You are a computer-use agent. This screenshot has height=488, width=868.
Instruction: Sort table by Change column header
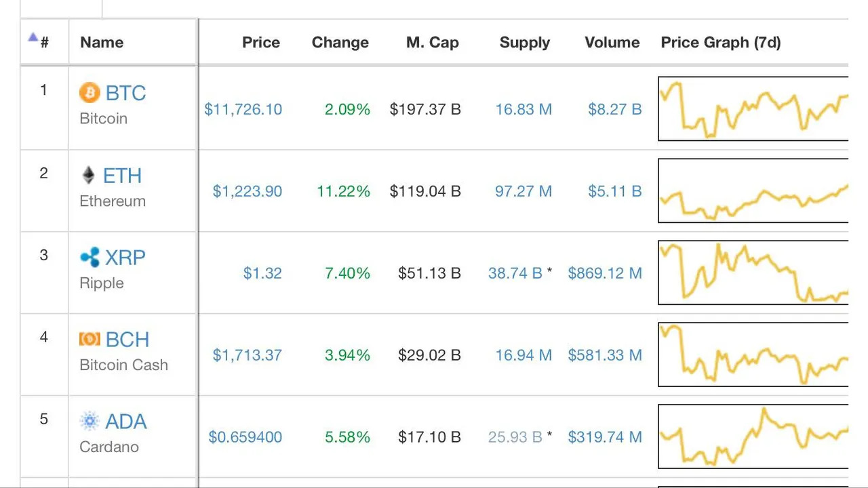click(x=340, y=42)
